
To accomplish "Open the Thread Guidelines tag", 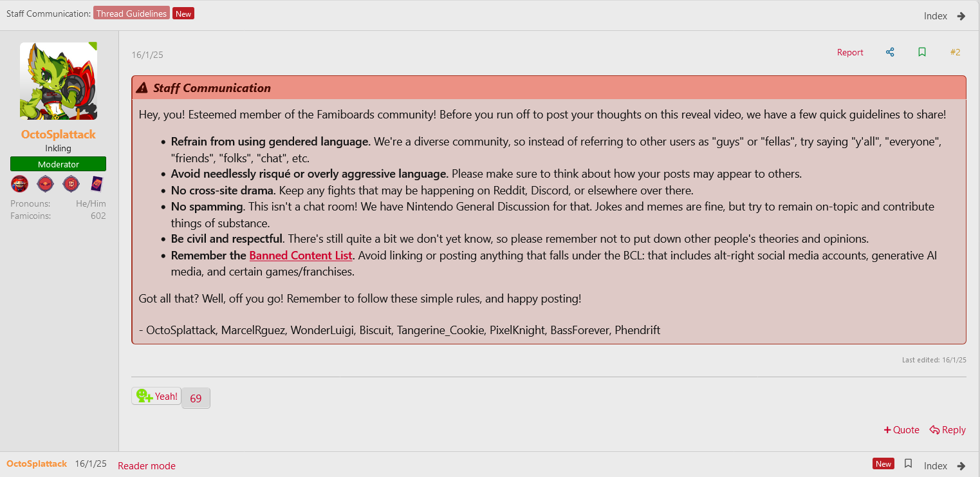I will pyautogui.click(x=132, y=14).
